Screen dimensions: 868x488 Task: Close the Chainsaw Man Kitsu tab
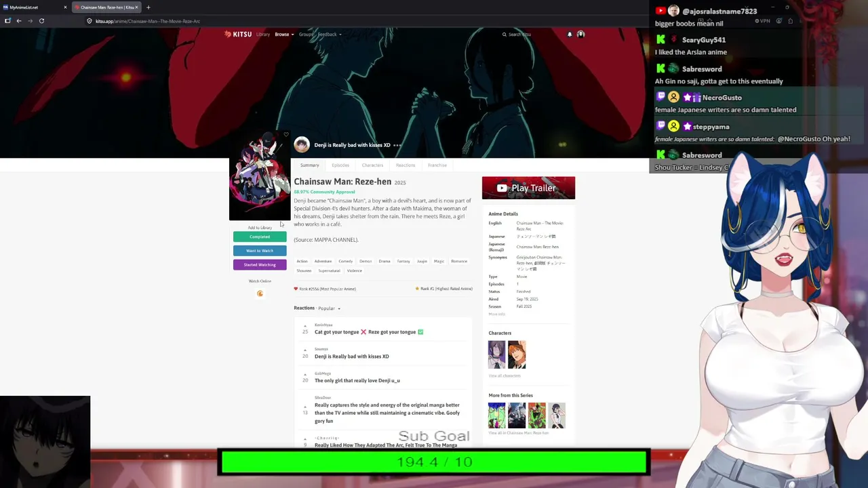tap(137, 7)
